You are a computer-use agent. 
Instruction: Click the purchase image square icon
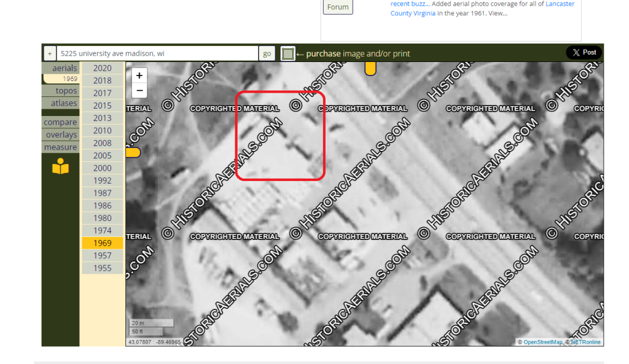[287, 54]
